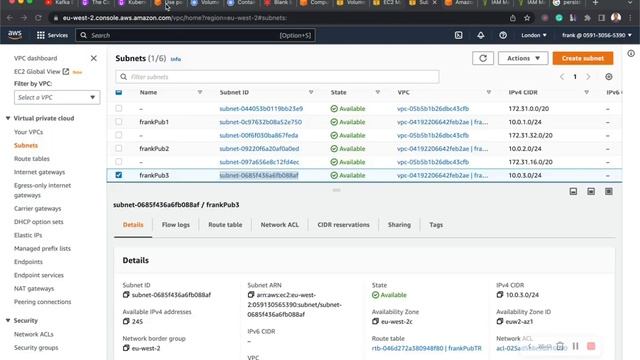Open the frankPub1 subnet ID link

[260, 122]
